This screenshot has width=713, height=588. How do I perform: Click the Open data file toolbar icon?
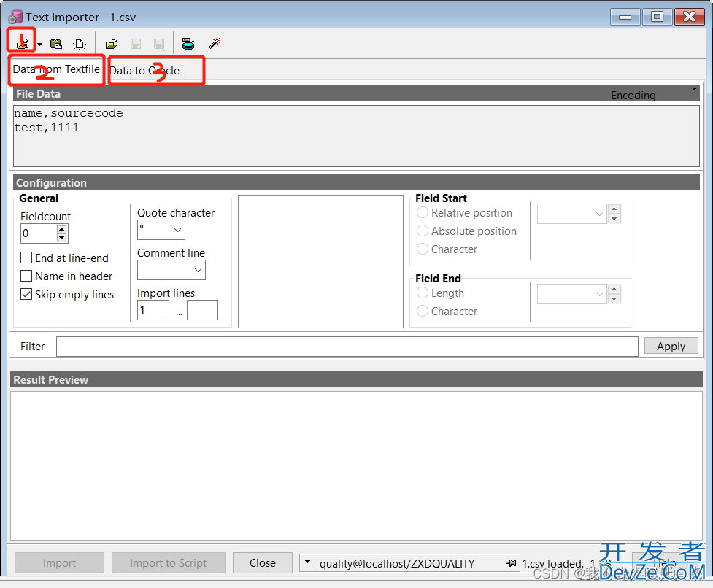[22, 44]
